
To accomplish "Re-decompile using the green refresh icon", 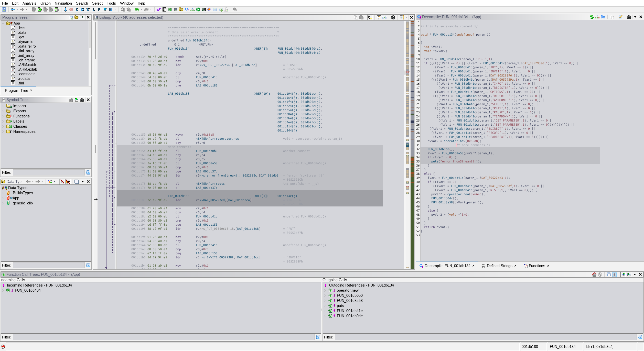I will click(592, 17).
